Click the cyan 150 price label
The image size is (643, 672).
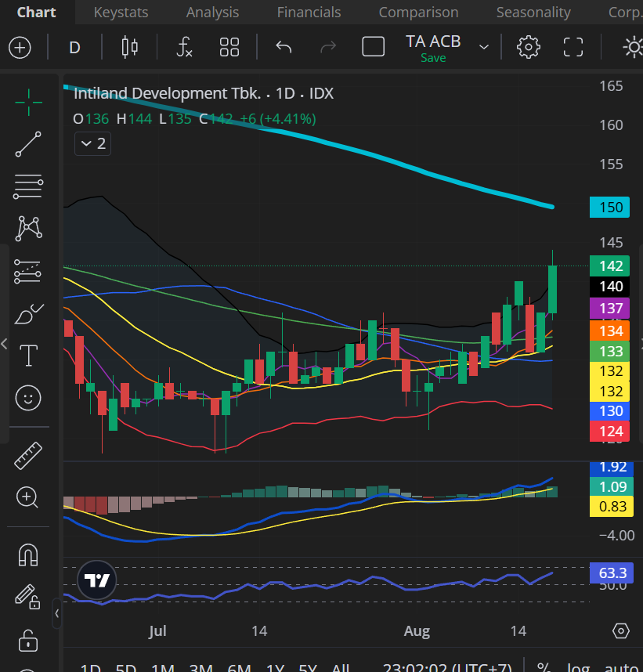(x=609, y=207)
